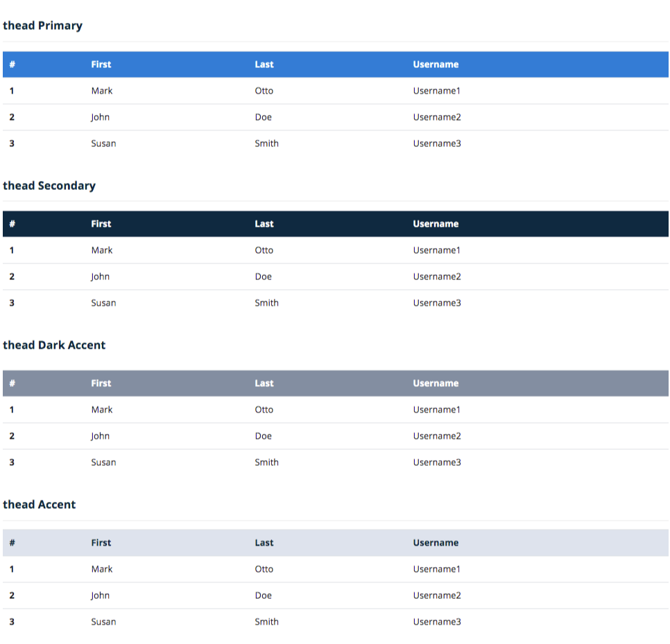The height and width of the screenshot is (644, 670).
Task: Click 'First' header in the Primary table
Action: [101, 64]
